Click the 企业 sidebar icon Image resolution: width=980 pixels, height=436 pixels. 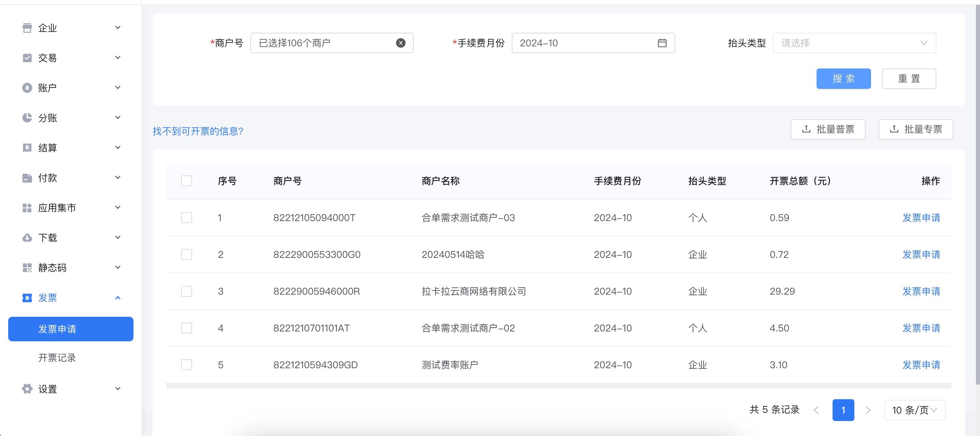point(27,27)
